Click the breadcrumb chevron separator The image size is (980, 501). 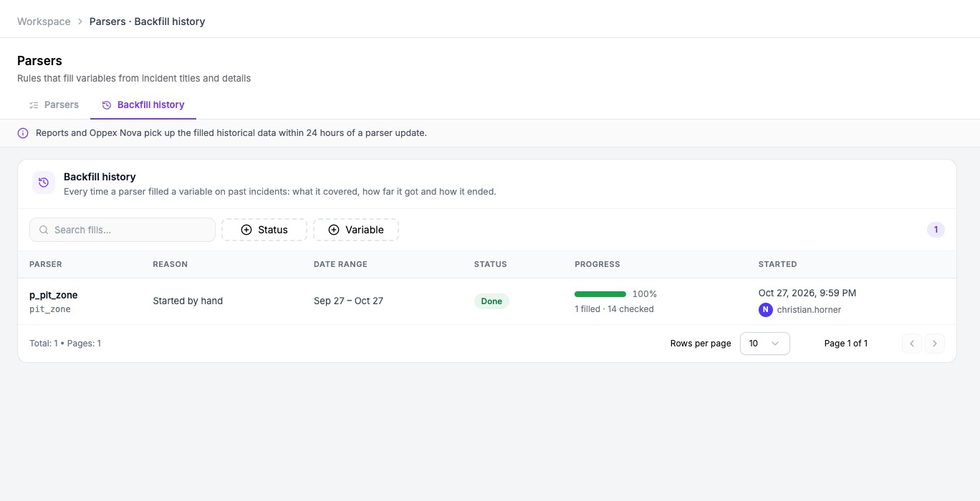[80, 21]
